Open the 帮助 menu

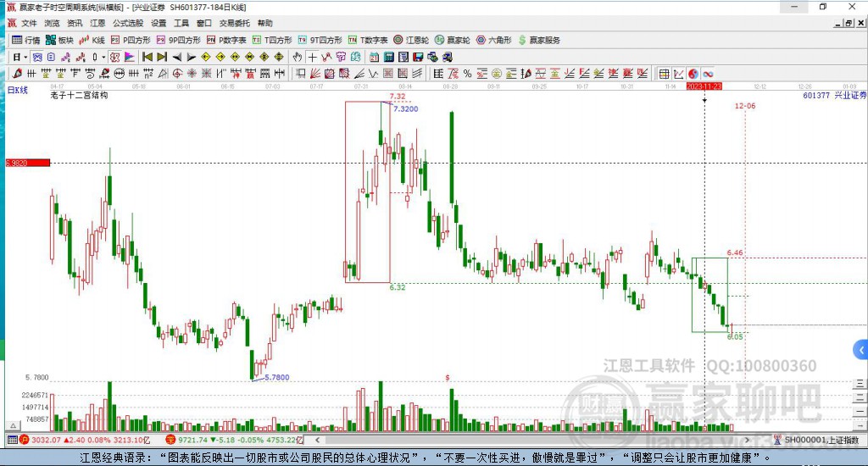[x=264, y=23]
